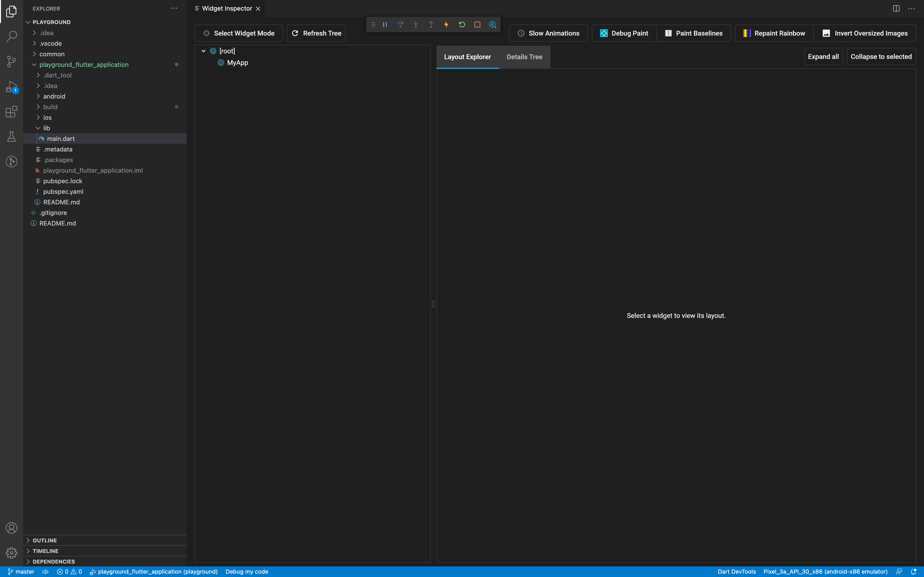Open Source Control sidebar view
This screenshot has width=924, height=577.
click(12, 61)
